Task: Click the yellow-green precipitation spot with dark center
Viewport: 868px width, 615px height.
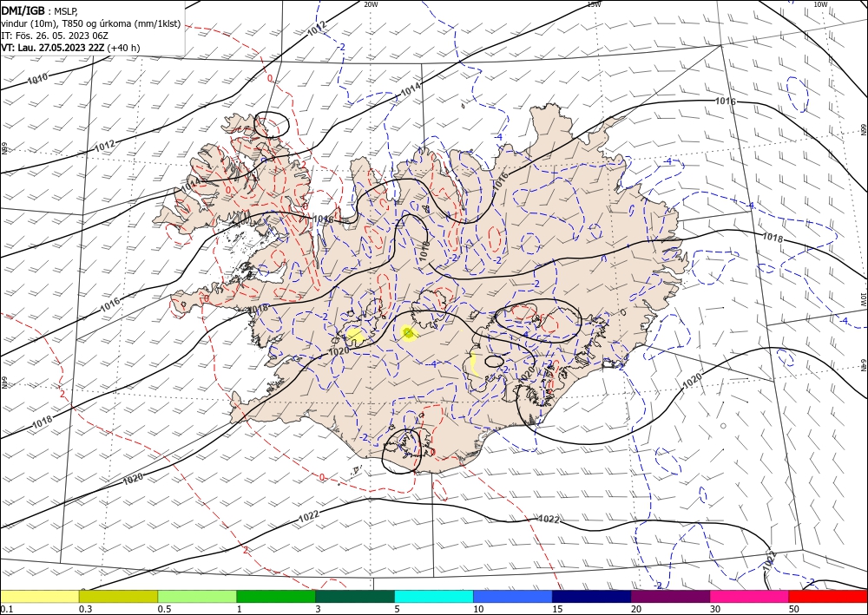Action: [x=409, y=332]
